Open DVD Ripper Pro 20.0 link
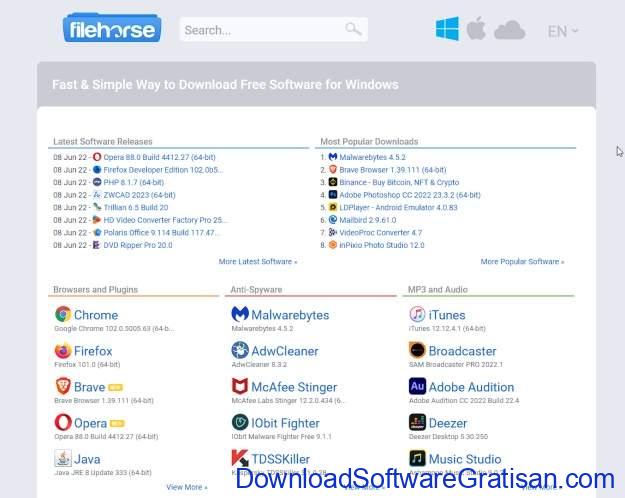This screenshot has width=625, height=498. coord(138,245)
